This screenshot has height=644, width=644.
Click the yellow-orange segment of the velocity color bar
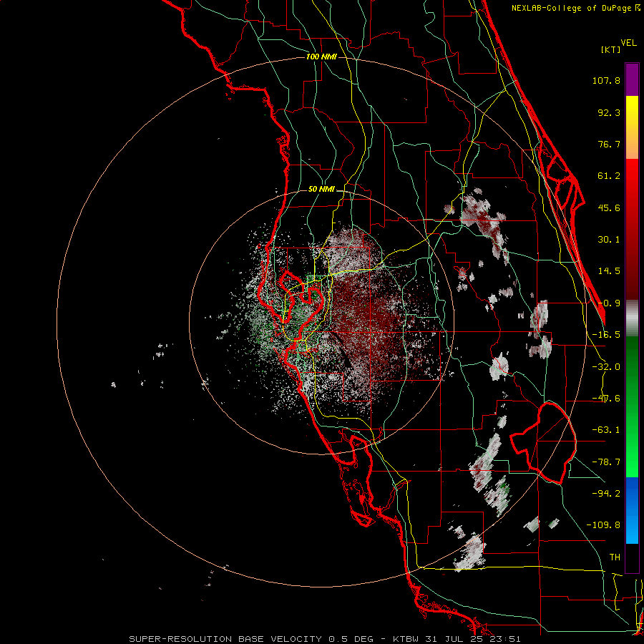[x=632, y=127]
